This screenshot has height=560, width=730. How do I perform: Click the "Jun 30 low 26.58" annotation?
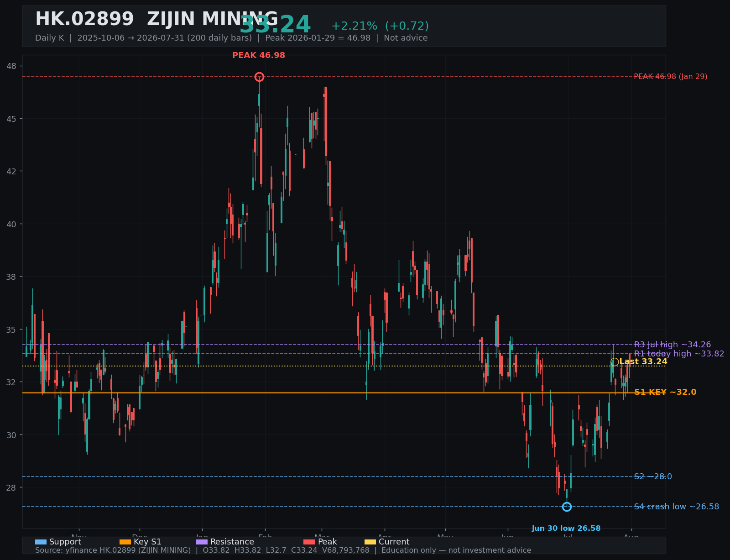pos(566,529)
